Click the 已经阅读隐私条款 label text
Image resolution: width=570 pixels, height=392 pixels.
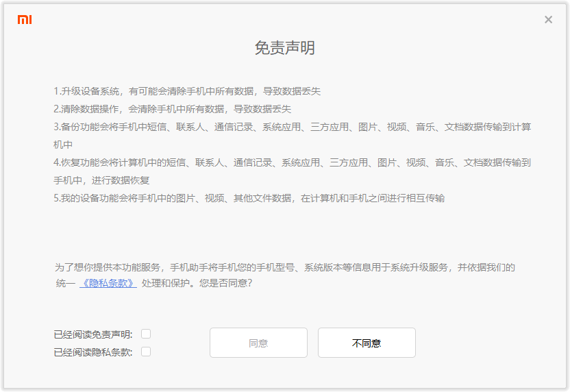coord(93,352)
